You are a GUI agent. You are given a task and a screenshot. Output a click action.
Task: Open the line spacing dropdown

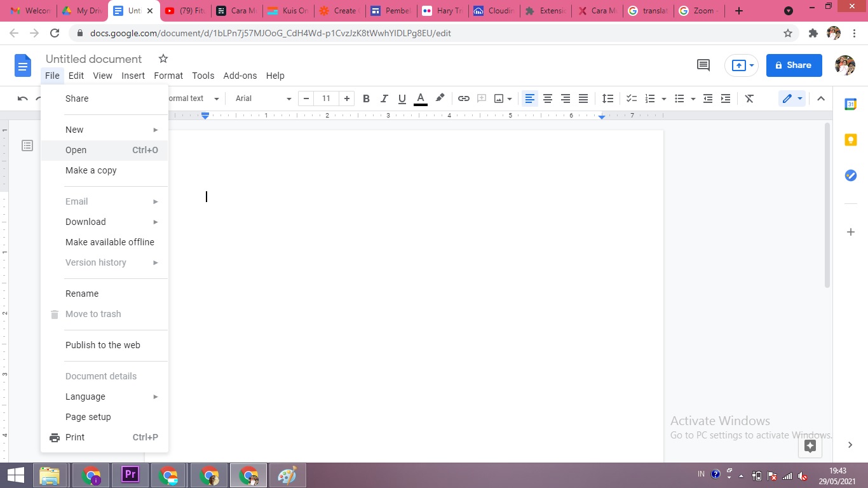coord(607,98)
